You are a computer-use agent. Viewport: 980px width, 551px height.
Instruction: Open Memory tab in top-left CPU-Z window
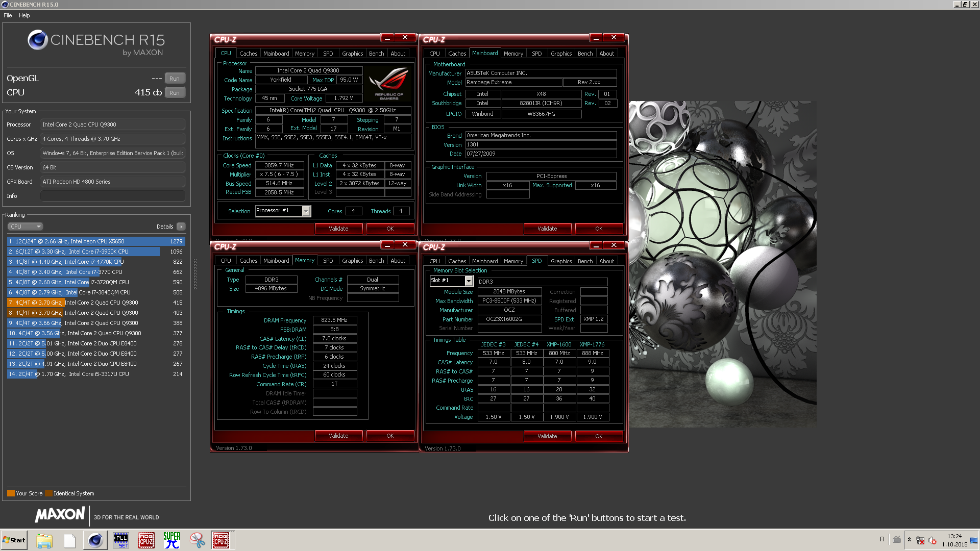point(305,54)
